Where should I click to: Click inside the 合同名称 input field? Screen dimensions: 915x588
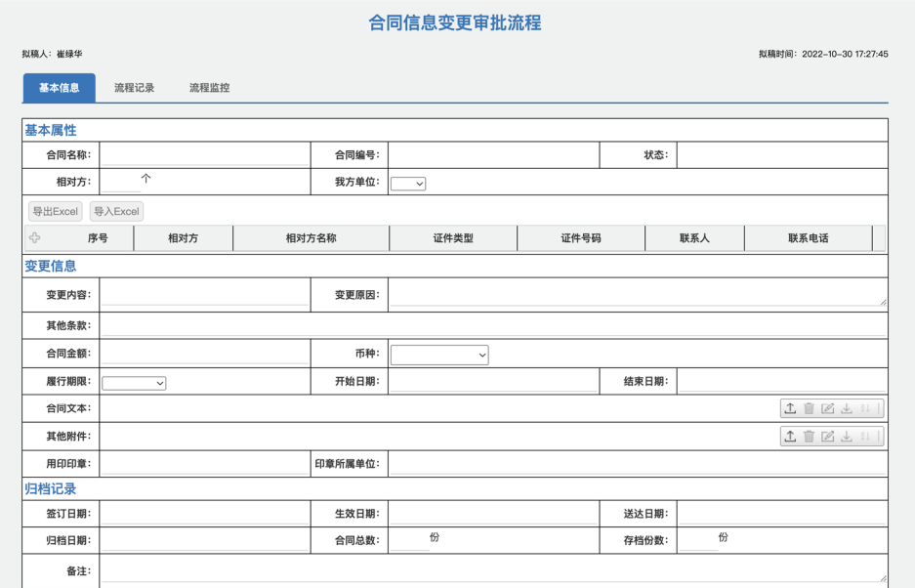coord(205,154)
